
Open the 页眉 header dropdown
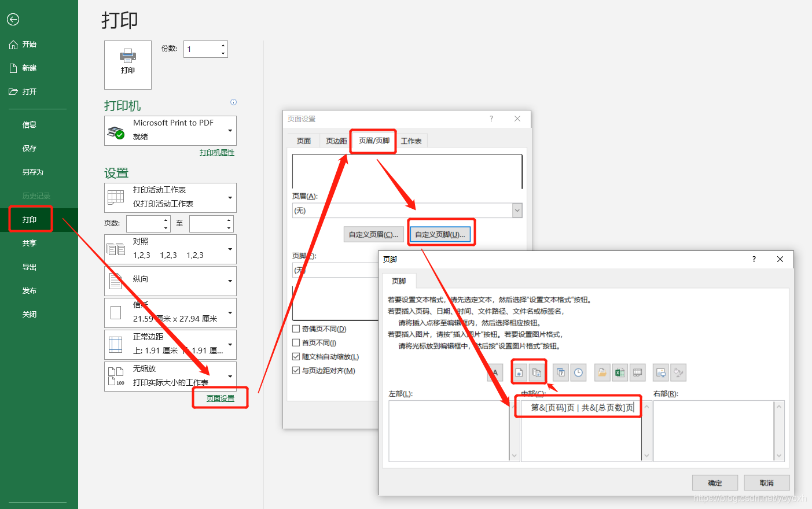point(517,211)
